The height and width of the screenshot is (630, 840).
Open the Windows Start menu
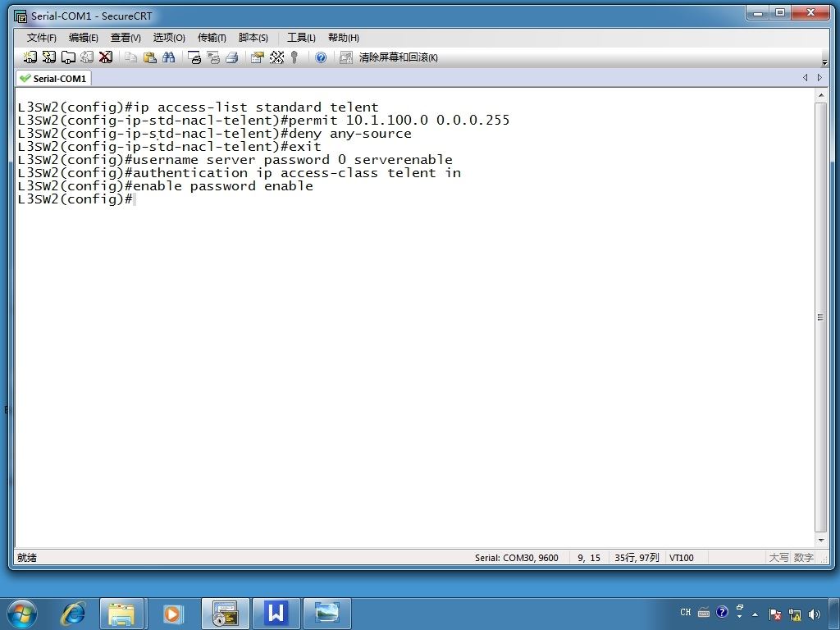(x=22, y=614)
